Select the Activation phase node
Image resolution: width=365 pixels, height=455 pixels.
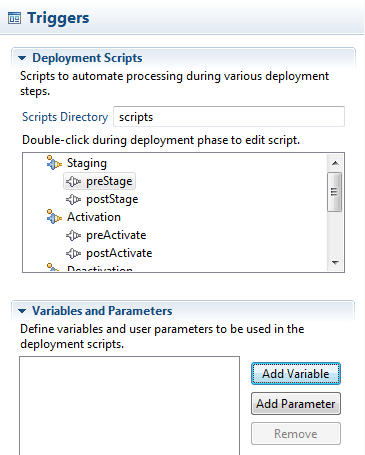point(94,217)
